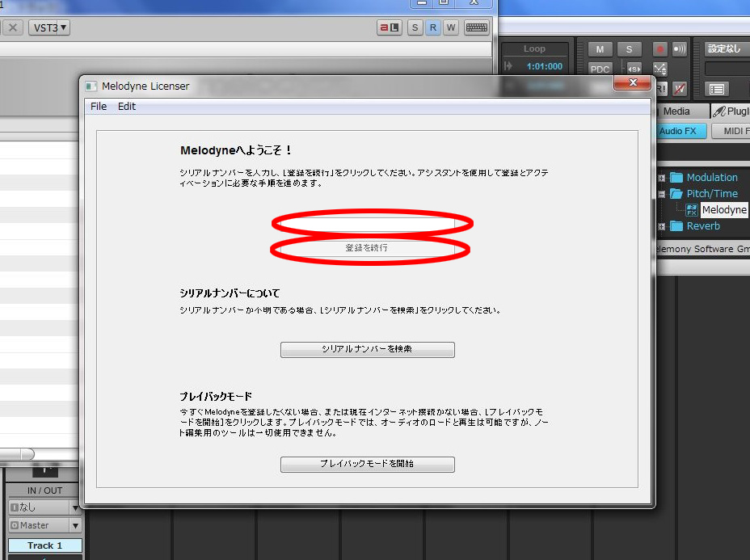Screen dimensions: 750x560
Task: Select the MIDI FX tab
Action: 732,131
